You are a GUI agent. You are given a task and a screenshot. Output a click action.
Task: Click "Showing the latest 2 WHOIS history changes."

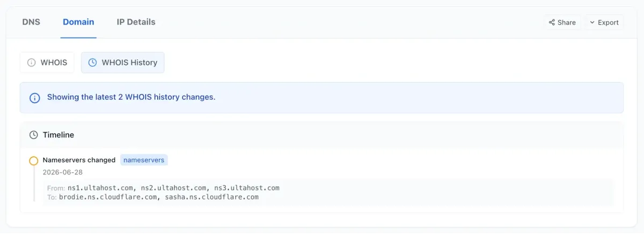131,97
